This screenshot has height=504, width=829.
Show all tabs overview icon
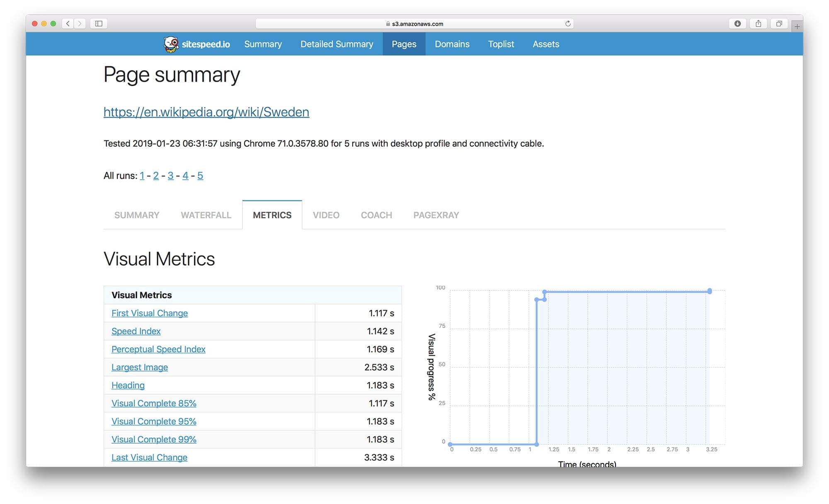(779, 24)
